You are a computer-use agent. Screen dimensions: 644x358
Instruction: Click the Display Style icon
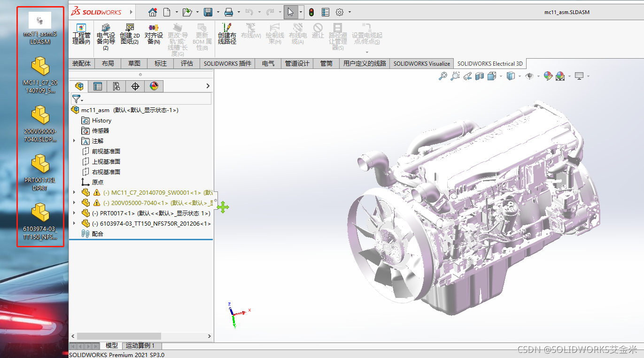click(511, 76)
